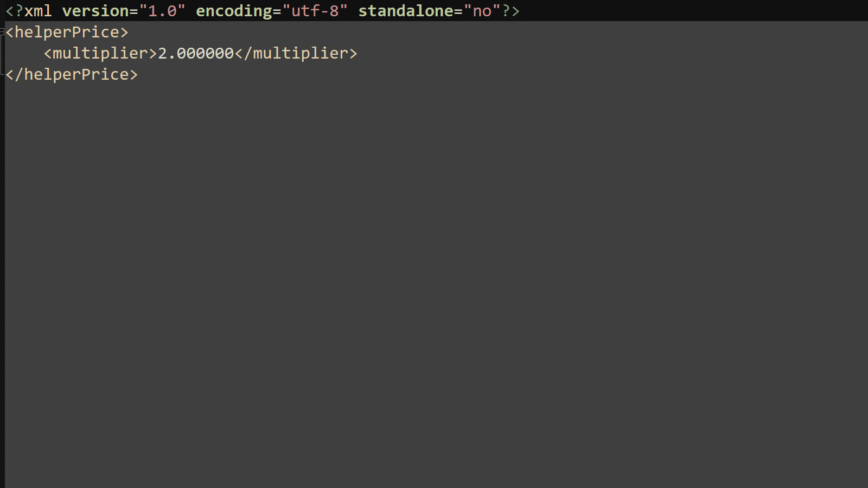Click the "1.0" version value
This screenshot has width=868, height=488.
click(x=162, y=11)
